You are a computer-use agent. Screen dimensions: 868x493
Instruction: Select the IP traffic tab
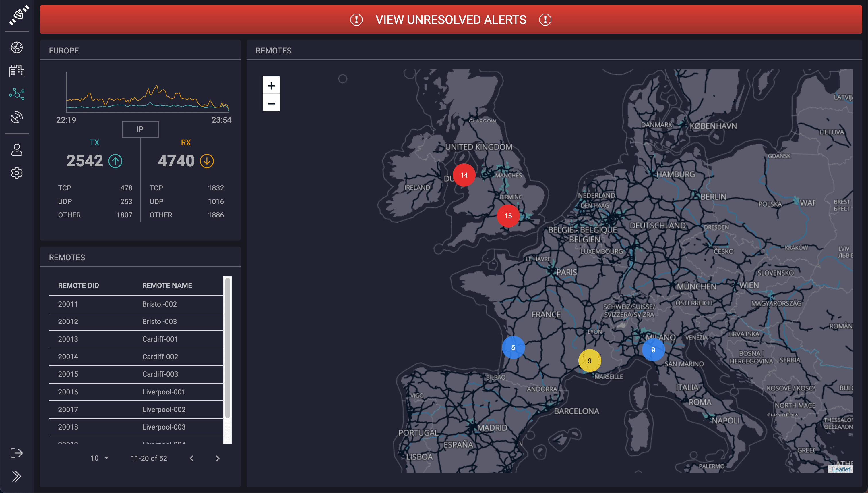(x=140, y=129)
